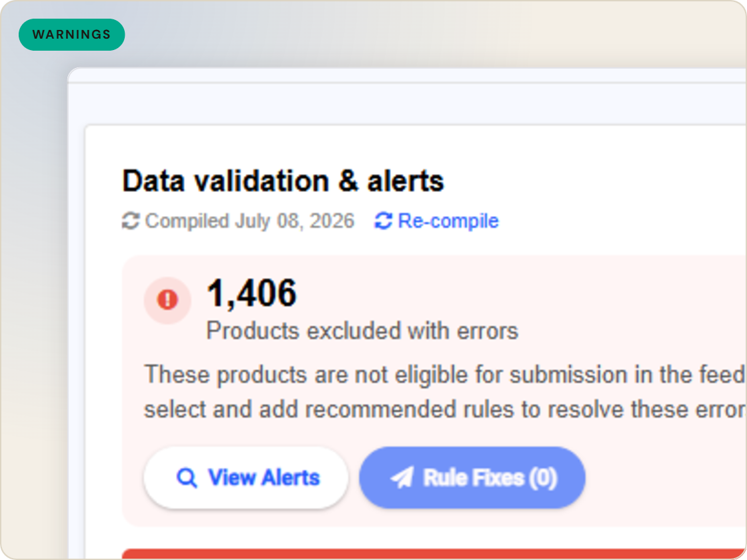The height and width of the screenshot is (560, 747).
Task: Click the 'select and add recommended rules' line
Action: (445, 409)
